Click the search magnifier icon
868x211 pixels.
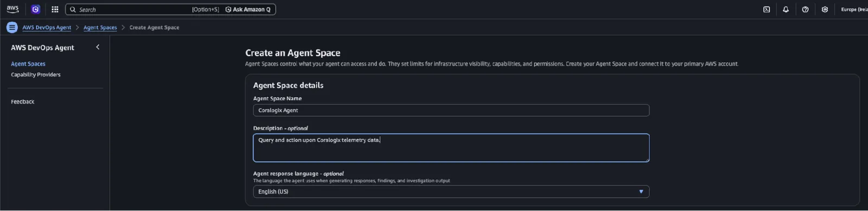click(73, 9)
